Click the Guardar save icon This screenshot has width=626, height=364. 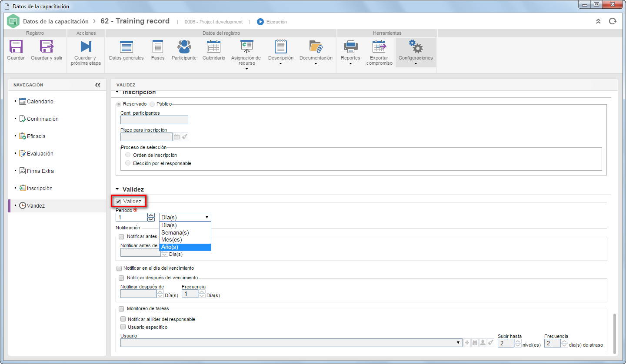16,47
